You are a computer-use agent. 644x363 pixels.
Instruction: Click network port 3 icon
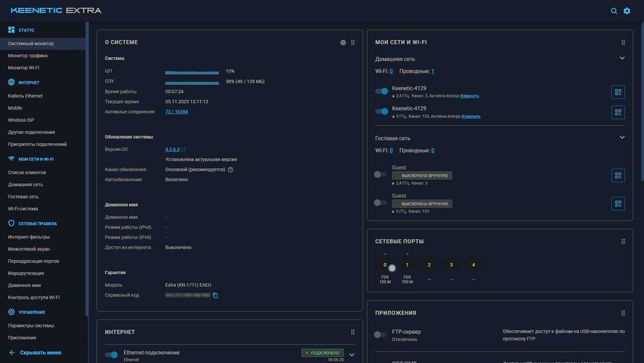click(451, 265)
